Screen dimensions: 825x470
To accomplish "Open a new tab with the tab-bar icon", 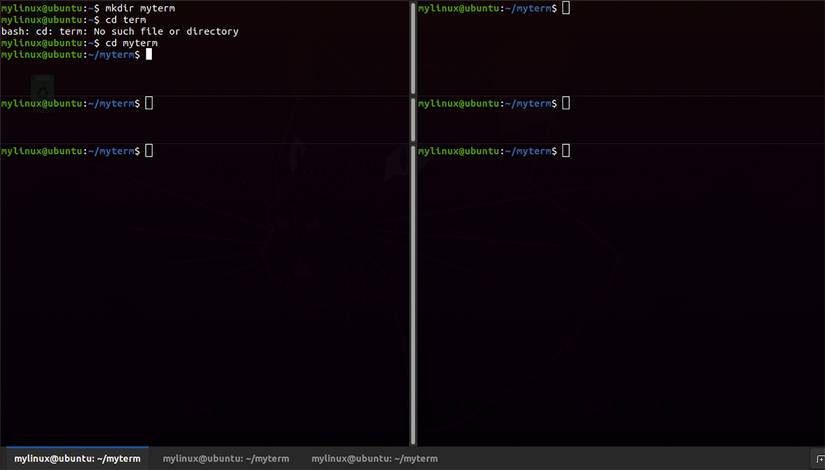I will coord(820,459).
